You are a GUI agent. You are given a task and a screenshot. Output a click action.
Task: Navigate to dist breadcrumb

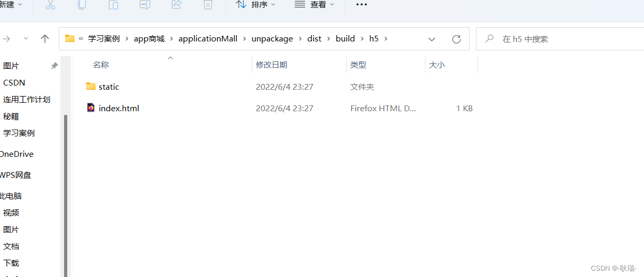pyautogui.click(x=315, y=39)
